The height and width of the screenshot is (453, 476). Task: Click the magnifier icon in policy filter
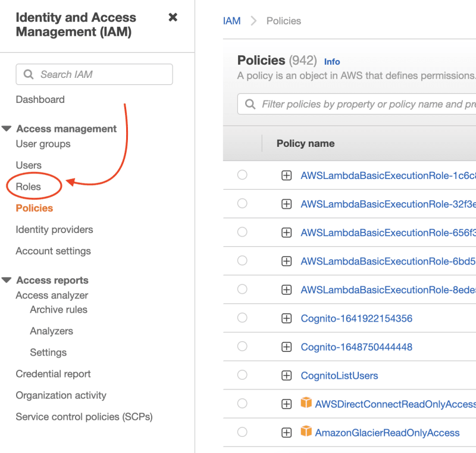coord(250,104)
